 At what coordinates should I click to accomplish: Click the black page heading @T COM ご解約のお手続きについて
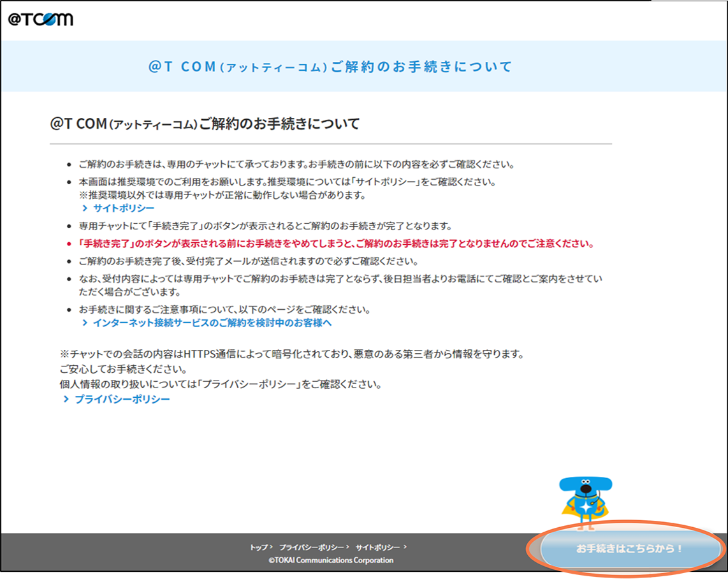[x=205, y=124]
